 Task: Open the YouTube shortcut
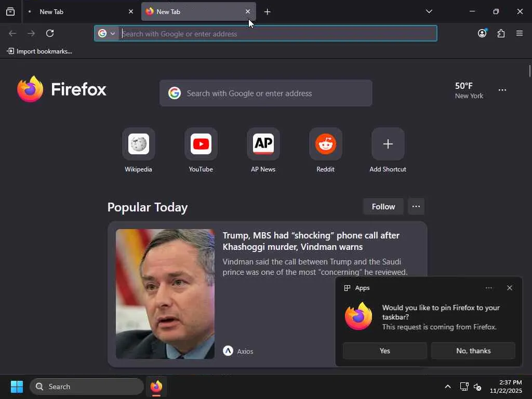(x=201, y=150)
